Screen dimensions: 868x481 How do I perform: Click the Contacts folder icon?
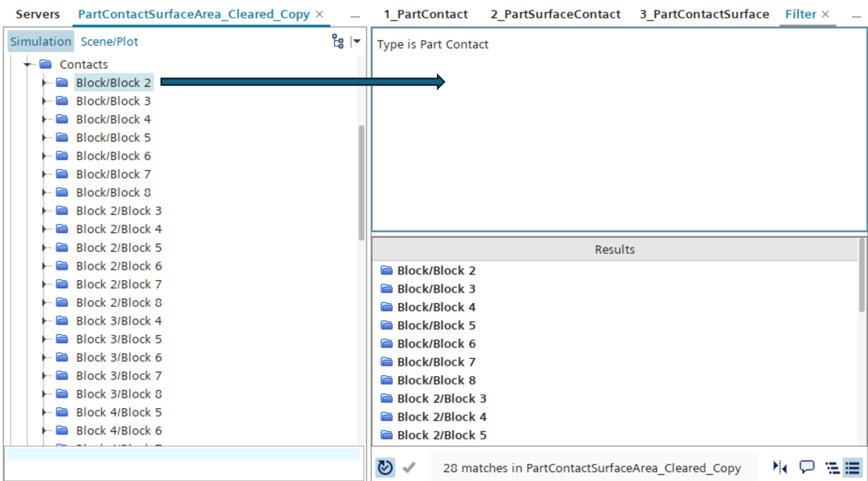[46, 64]
